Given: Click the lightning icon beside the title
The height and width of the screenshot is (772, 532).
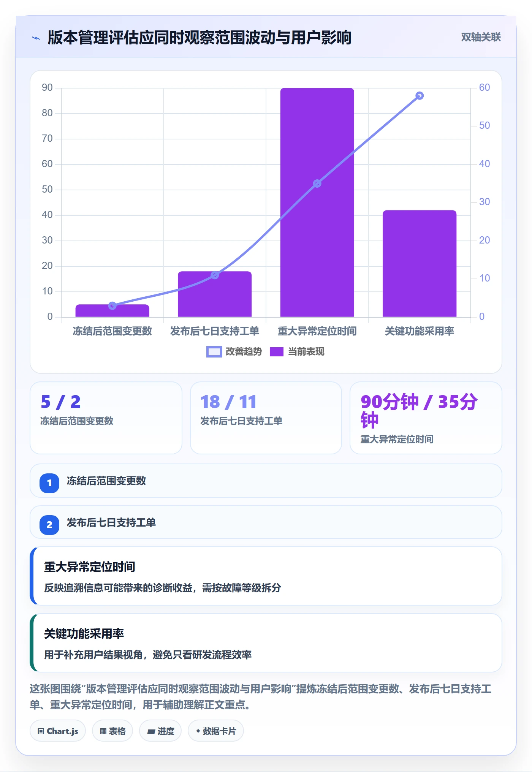Looking at the screenshot, I should pyautogui.click(x=36, y=38).
